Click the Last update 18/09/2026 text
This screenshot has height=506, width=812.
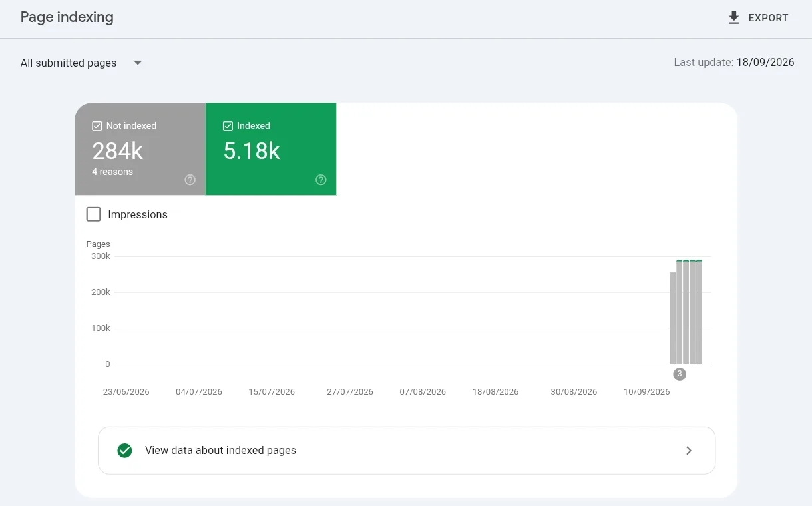tap(734, 62)
